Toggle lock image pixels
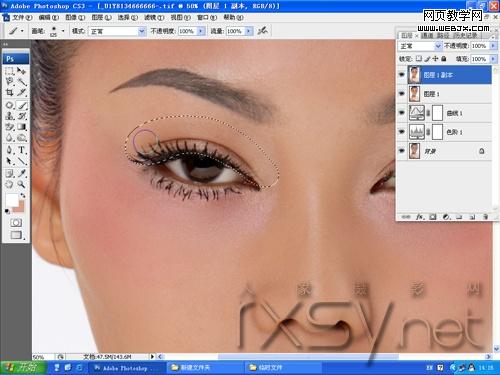The width and height of the screenshot is (500, 375). 427,59
